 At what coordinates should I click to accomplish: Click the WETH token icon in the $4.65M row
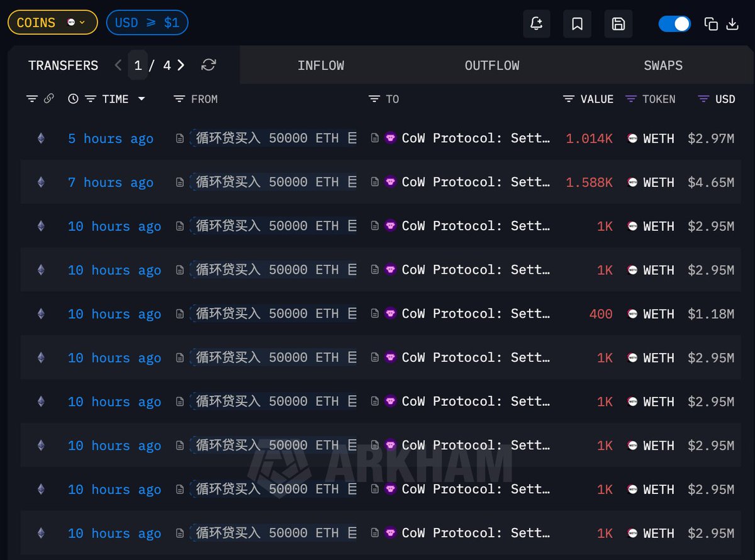[633, 182]
